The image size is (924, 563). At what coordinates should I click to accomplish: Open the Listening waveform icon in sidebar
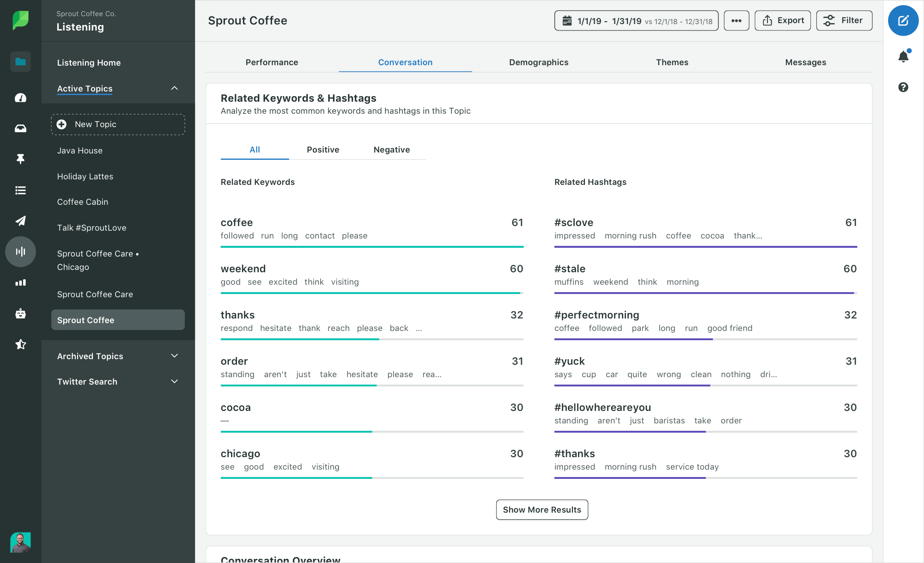coord(20,251)
